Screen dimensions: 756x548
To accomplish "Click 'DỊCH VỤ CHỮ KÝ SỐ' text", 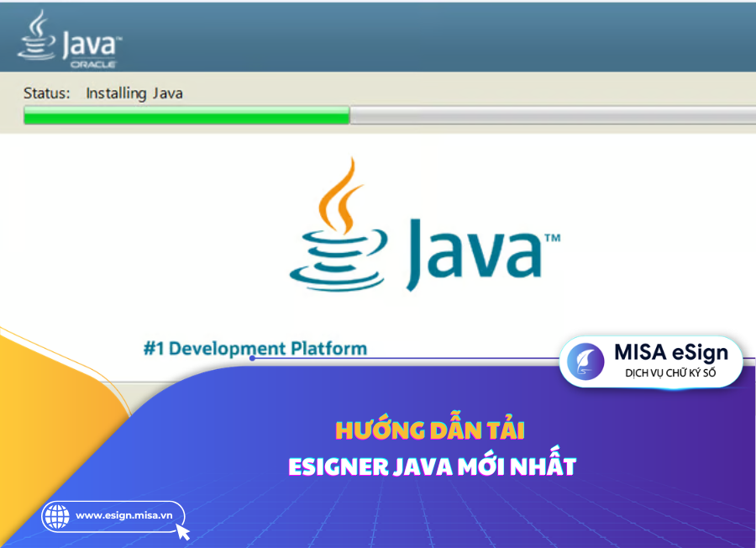I will [x=670, y=373].
